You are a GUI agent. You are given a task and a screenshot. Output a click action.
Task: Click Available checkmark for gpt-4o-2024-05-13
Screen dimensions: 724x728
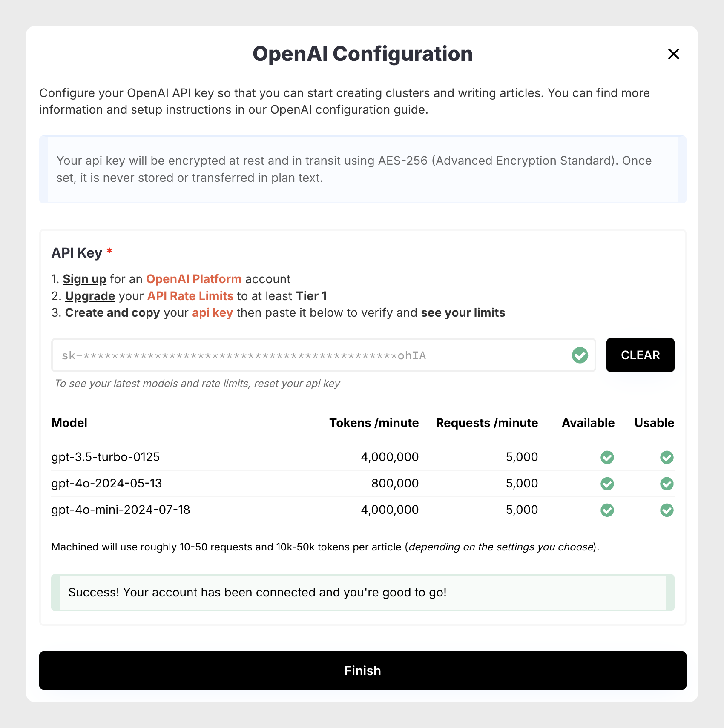(607, 484)
